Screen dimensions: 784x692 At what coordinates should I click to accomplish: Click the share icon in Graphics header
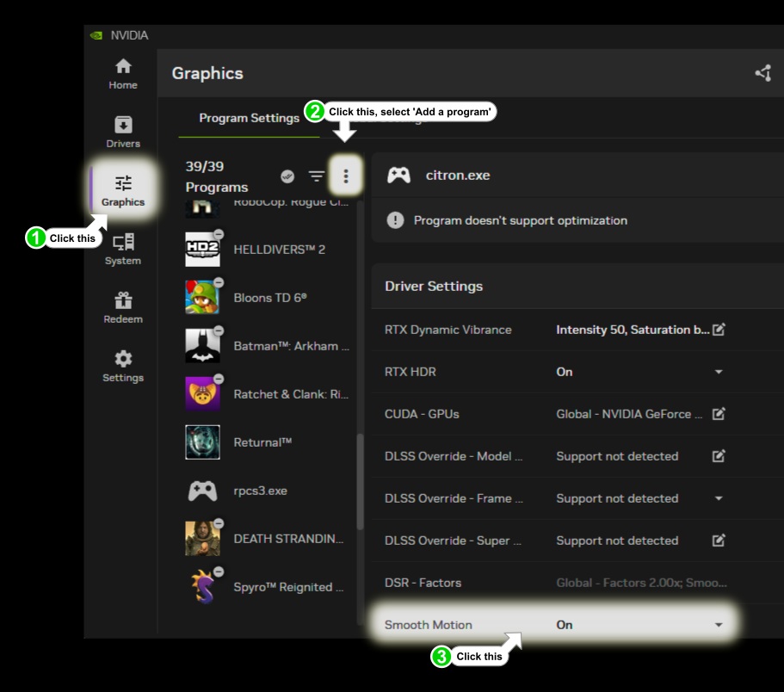[x=763, y=73]
